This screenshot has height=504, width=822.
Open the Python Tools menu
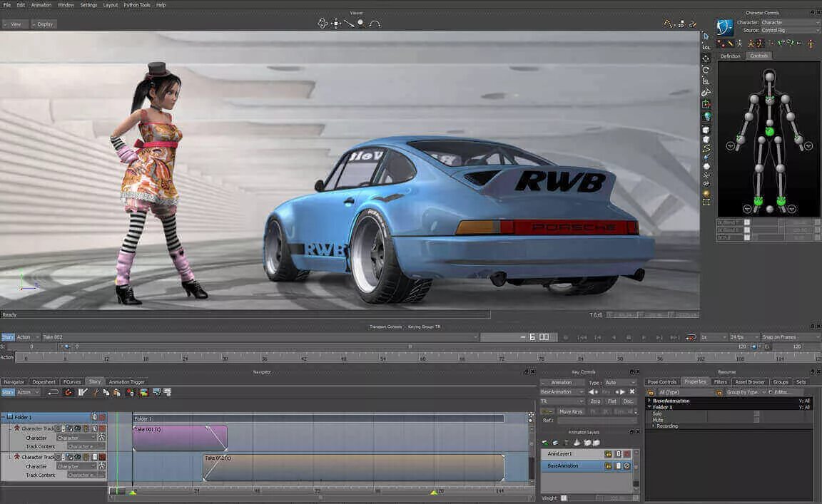point(137,5)
